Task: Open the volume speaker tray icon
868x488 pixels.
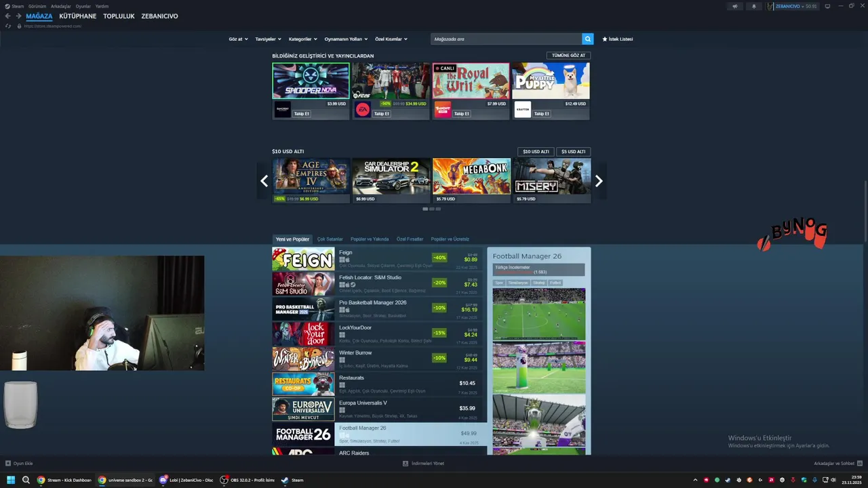Action: [833, 480]
